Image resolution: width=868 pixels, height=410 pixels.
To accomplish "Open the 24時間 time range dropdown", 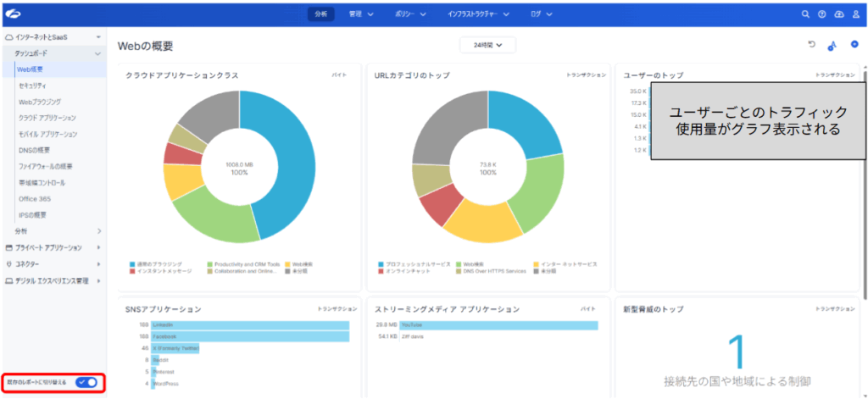I will (487, 46).
